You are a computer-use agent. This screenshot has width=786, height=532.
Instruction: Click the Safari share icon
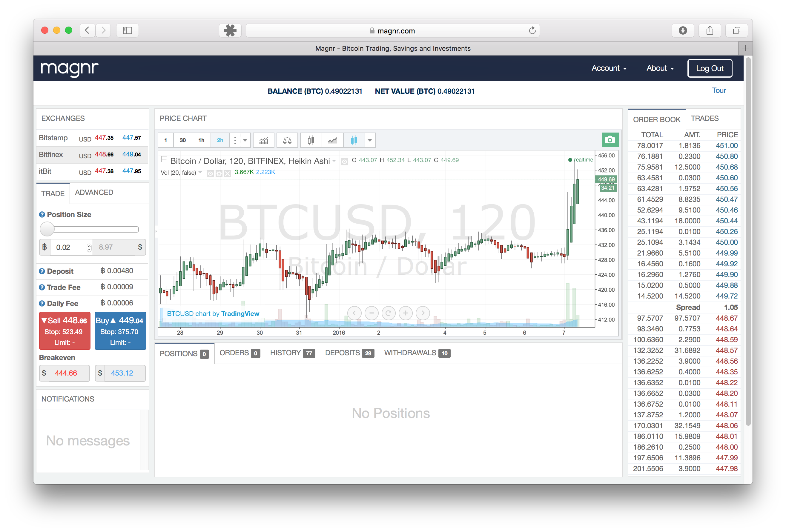(x=710, y=31)
